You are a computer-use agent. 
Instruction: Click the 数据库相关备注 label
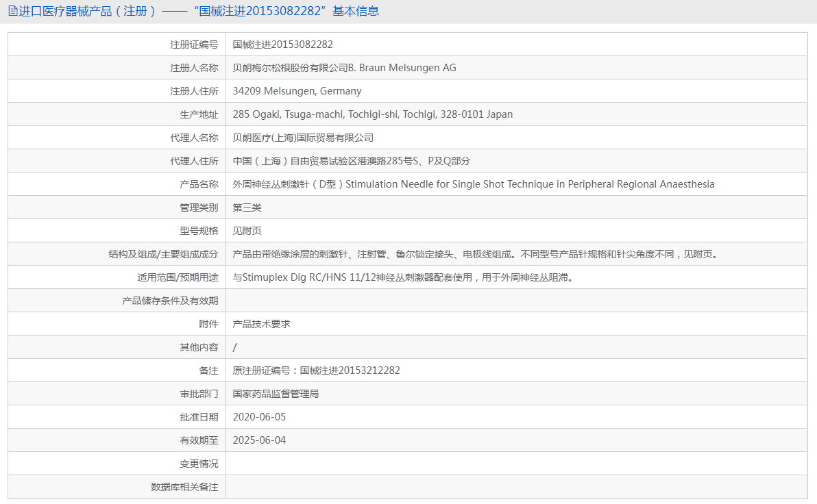tap(184, 488)
